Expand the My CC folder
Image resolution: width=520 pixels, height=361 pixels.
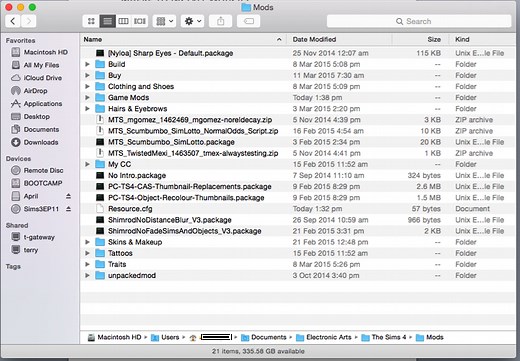point(87,164)
